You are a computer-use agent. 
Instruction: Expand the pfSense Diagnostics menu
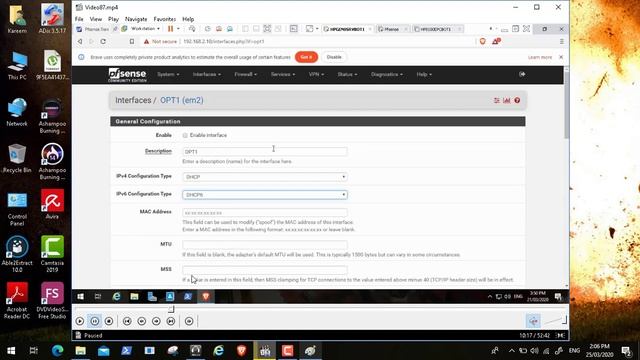[x=387, y=74]
